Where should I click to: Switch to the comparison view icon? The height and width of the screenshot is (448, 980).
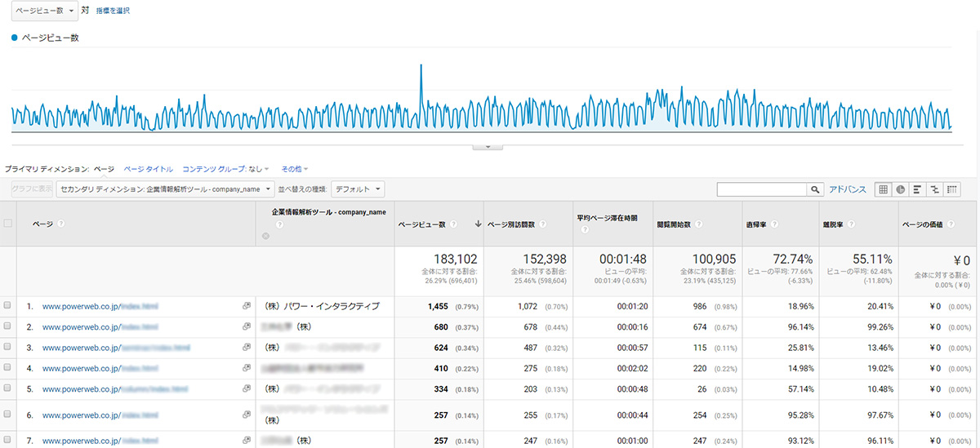click(934, 189)
